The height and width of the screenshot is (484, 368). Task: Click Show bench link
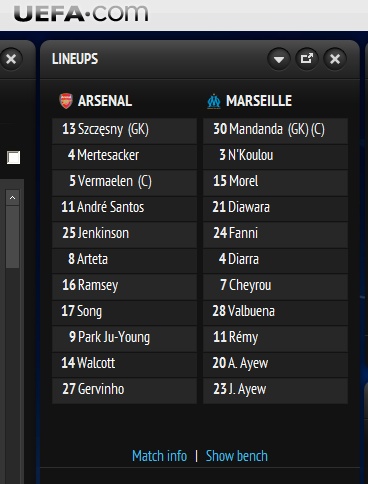(237, 456)
